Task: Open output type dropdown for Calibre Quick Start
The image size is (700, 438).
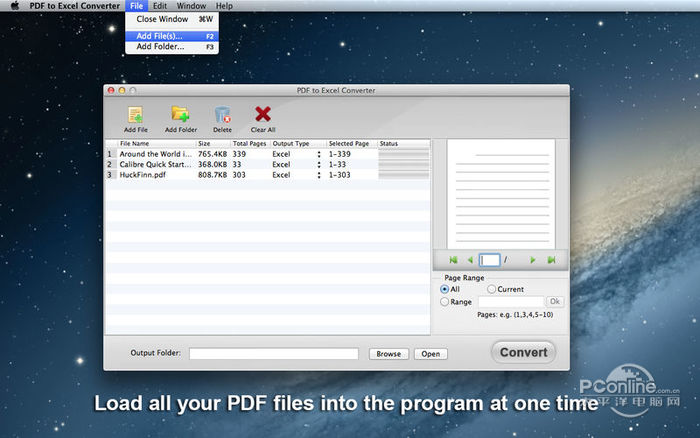Action: 319,165
